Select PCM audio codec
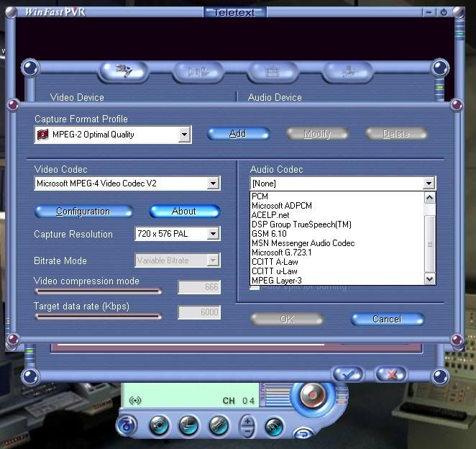Screen dimensions: 476x449 (x=337, y=196)
